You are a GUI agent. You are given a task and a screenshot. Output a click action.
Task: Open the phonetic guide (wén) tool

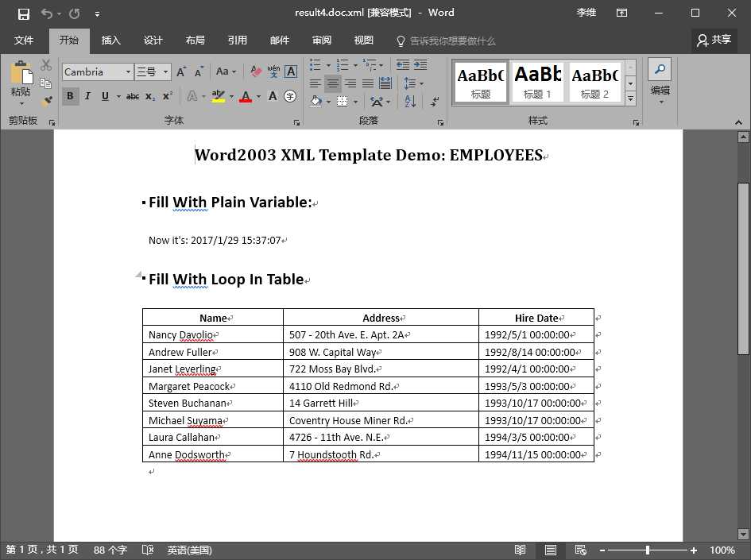click(273, 71)
